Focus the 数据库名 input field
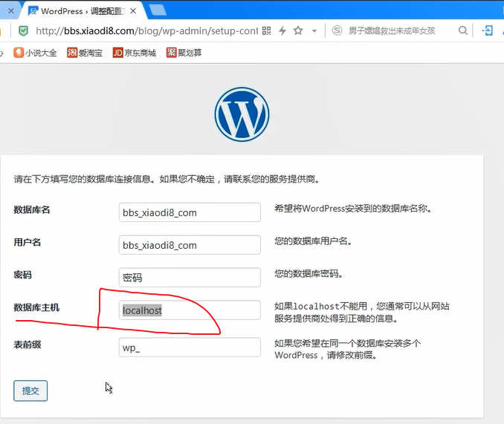The image size is (504, 424). (190, 212)
